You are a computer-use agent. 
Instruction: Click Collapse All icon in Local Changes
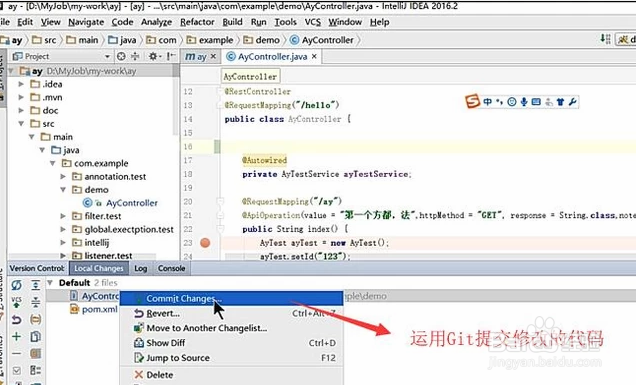[36, 302]
